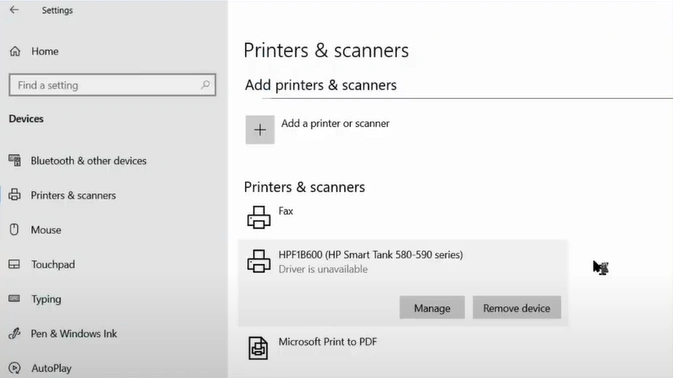Screen dimensions: 673x378
Task: Click the Typing keyboard icon
Action: point(14,298)
